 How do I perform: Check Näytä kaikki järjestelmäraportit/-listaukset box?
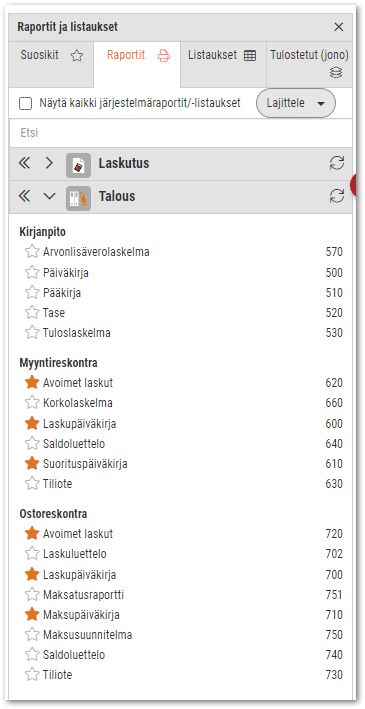(x=25, y=104)
